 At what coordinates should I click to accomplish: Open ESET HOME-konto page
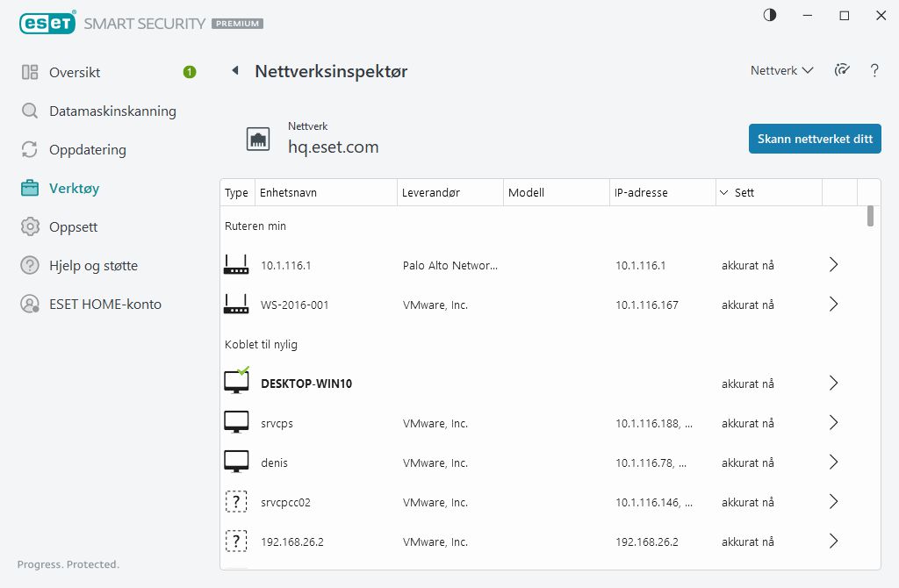[x=105, y=305]
